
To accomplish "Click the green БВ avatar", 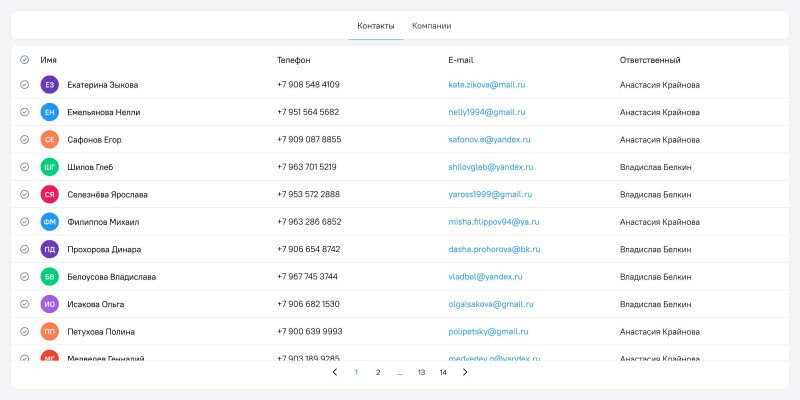I will tap(49, 277).
